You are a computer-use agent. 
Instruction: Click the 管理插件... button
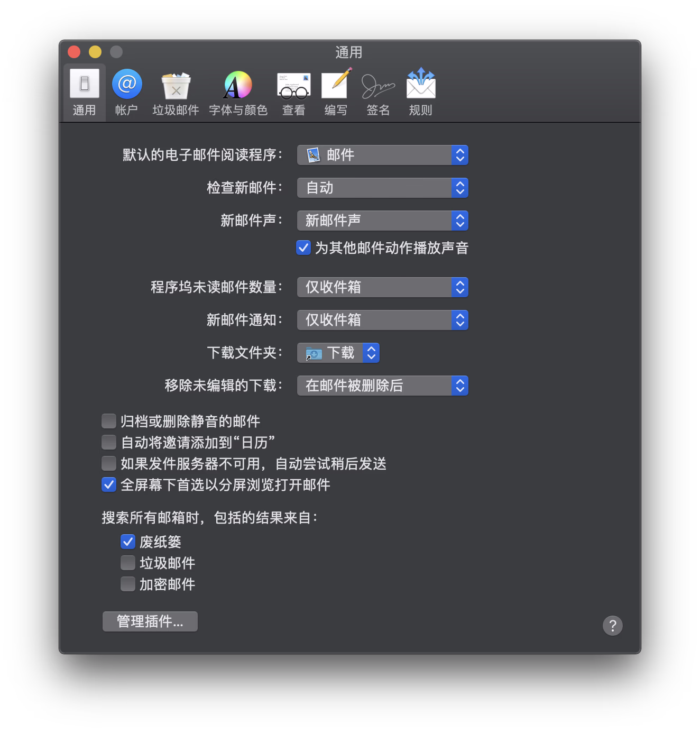pyautogui.click(x=150, y=621)
